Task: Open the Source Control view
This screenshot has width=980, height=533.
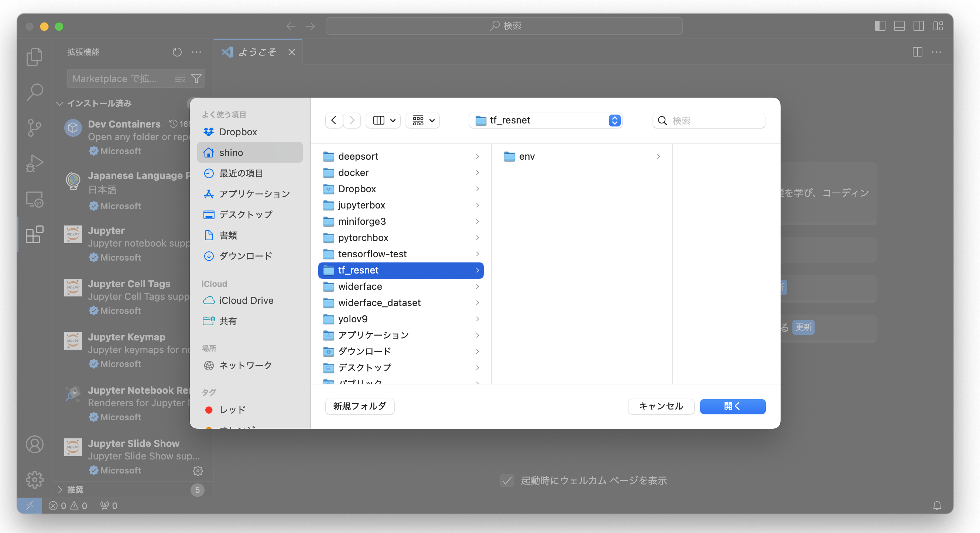Action: pyautogui.click(x=35, y=127)
